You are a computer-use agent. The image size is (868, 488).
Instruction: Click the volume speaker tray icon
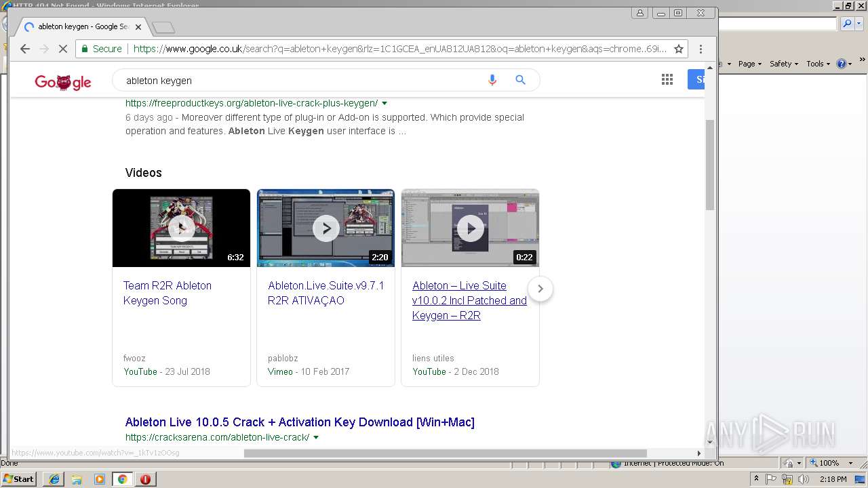pyautogui.click(x=804, y=479)
